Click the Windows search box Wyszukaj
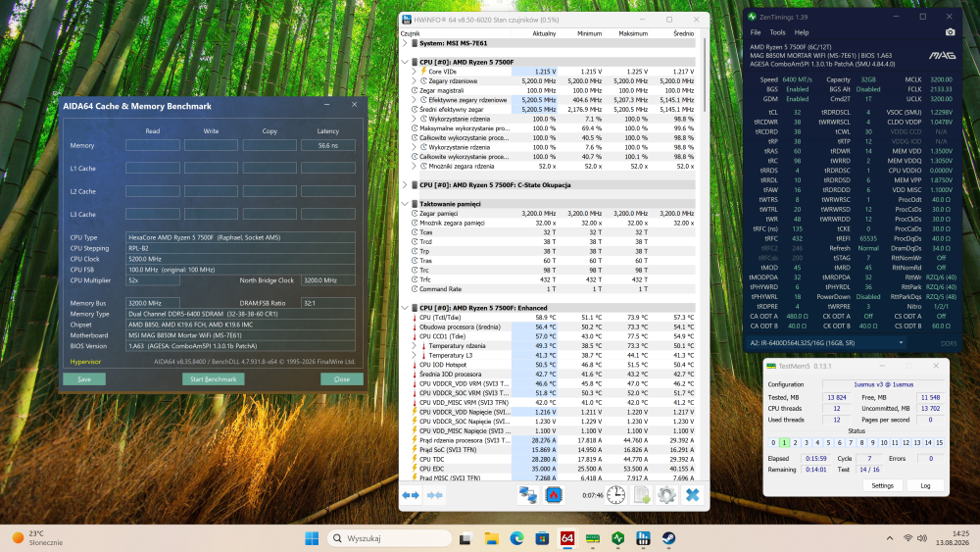The height and width of the screenshot is (552, 980). (389, 538)
